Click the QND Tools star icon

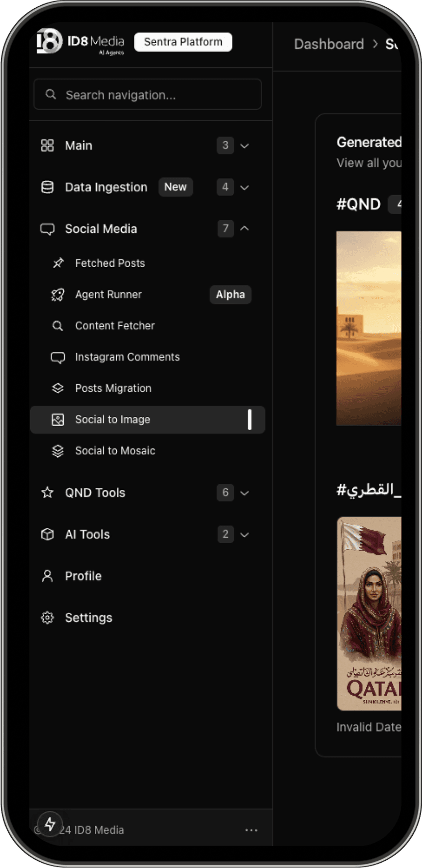click(47, 493)
